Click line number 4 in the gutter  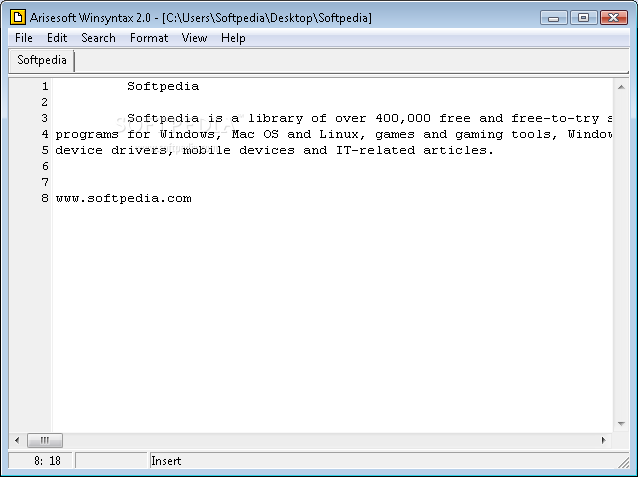(45, 134)
